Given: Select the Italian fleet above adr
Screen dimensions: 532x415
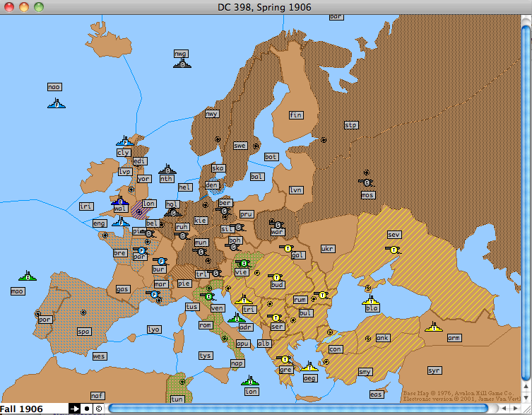Looking at the screenshot, I should tap(237, 317).
